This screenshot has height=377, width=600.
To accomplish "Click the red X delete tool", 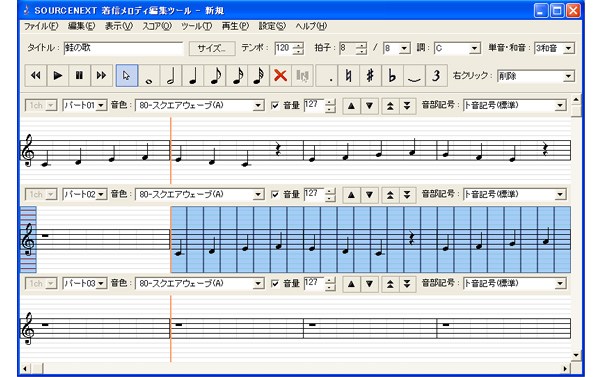I will point(280,75).
